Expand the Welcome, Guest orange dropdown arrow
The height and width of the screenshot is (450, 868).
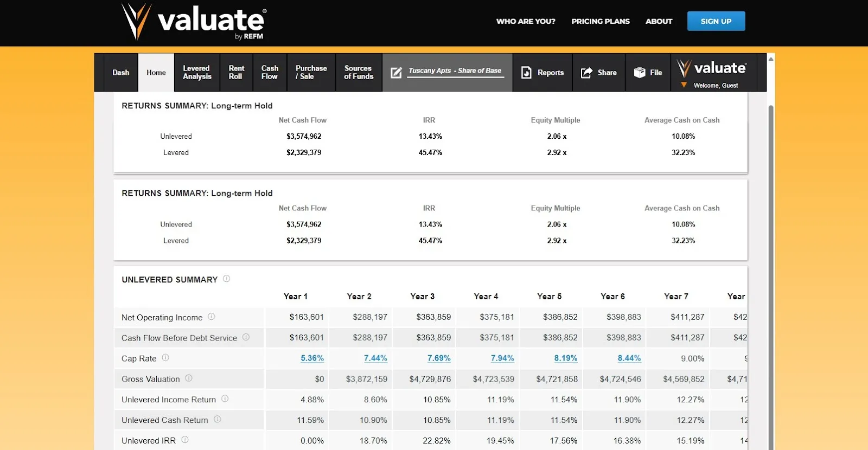pos(684,85)
